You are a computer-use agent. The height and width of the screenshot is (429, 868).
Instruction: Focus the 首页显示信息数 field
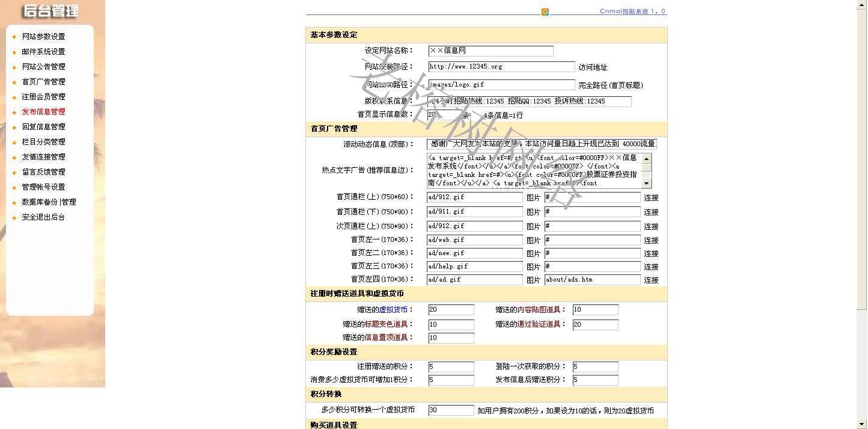(x=445, y=114)
